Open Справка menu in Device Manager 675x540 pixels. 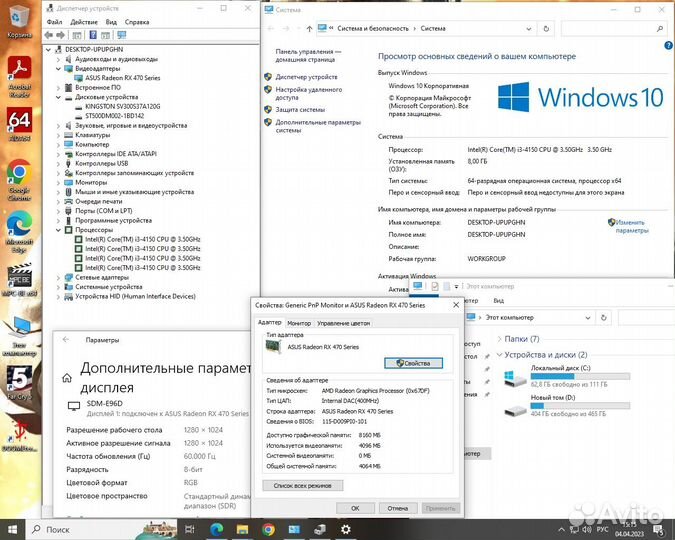(137, 22)
